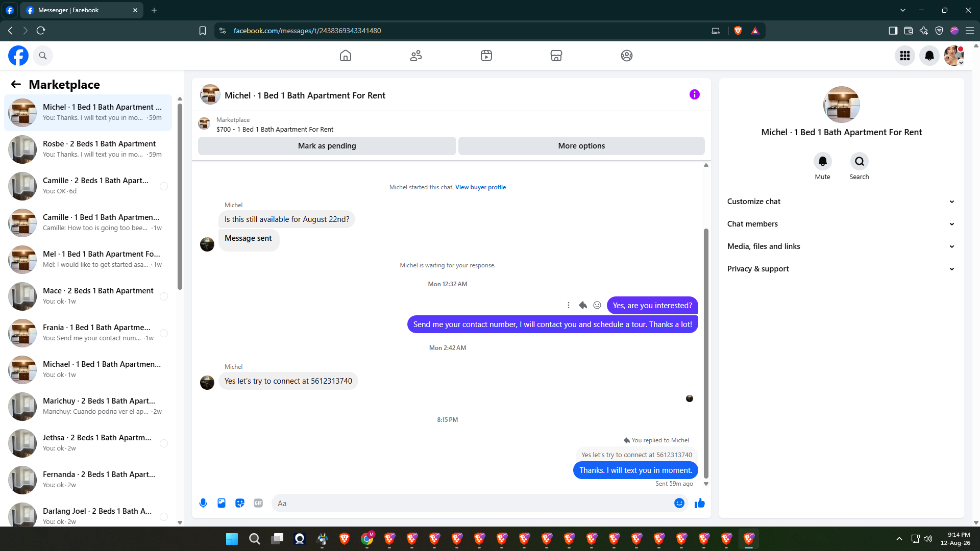
Task: Attach a photo file icon
Action: click(222, 503)
